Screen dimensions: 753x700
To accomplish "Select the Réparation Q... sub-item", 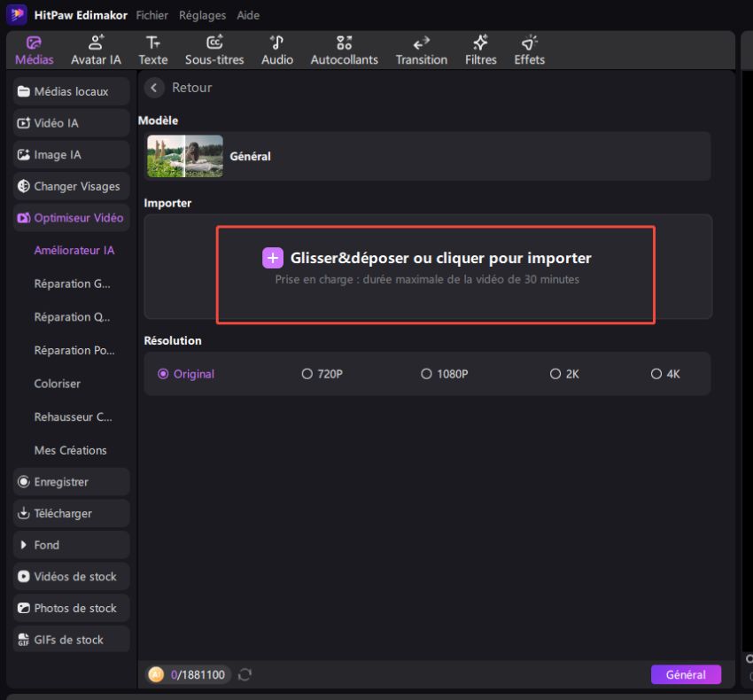I will tap(72, 317).
